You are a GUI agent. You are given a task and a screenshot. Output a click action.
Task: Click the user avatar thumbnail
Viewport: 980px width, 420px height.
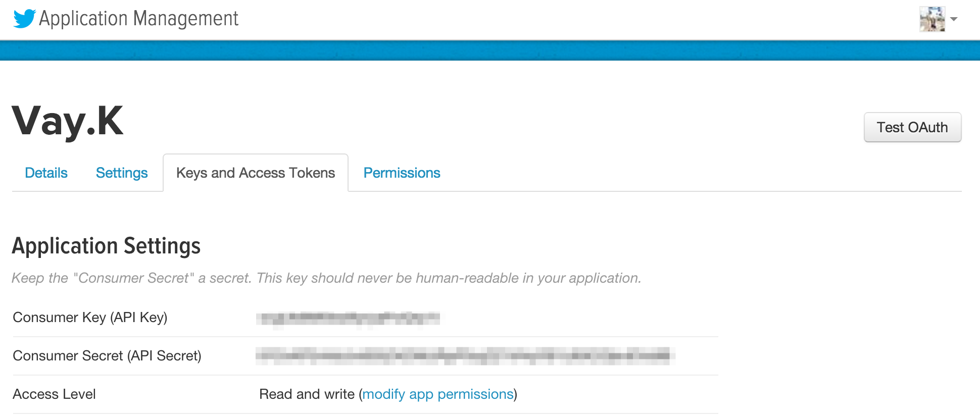pos(932,19)
